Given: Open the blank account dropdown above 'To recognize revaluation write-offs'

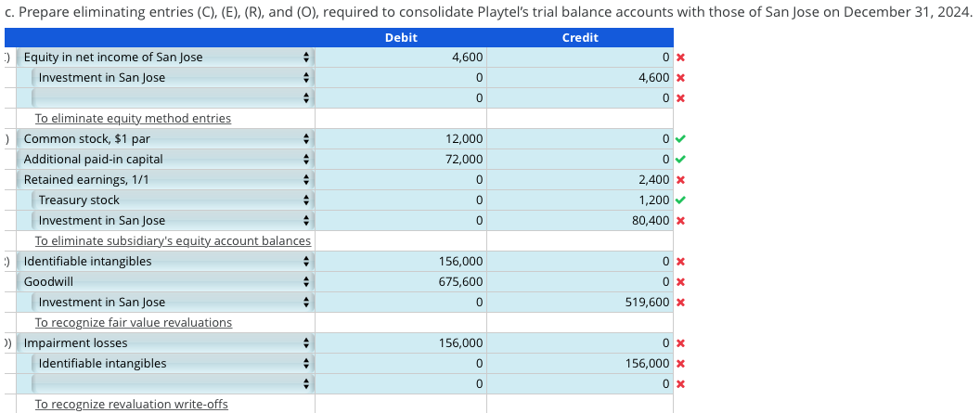Looking at the screenshot, I should [174, 383].
